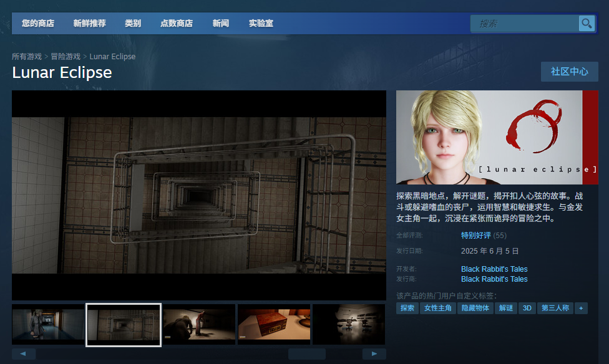Viewport: 609px width, 364px height.
Task: Open developer Black Rabbit's Tales link
Action: 494,269
